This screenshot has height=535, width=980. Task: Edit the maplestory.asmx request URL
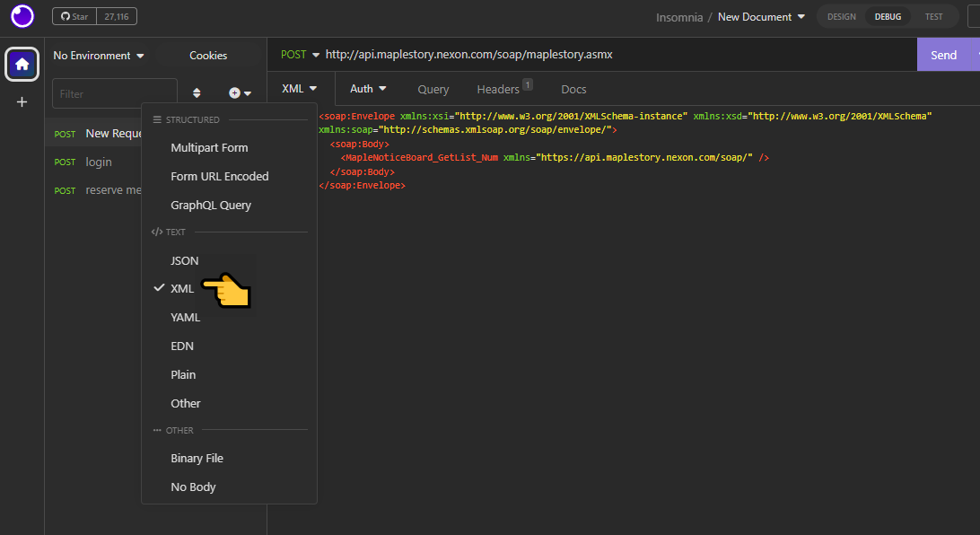click(468, 55)
